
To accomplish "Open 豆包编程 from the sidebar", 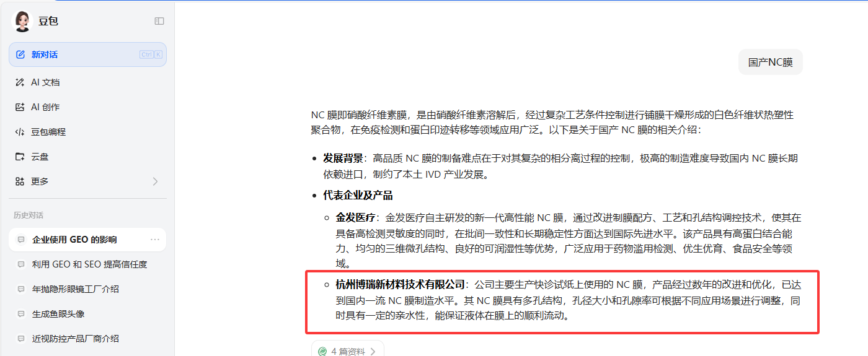I will (87, 132).
